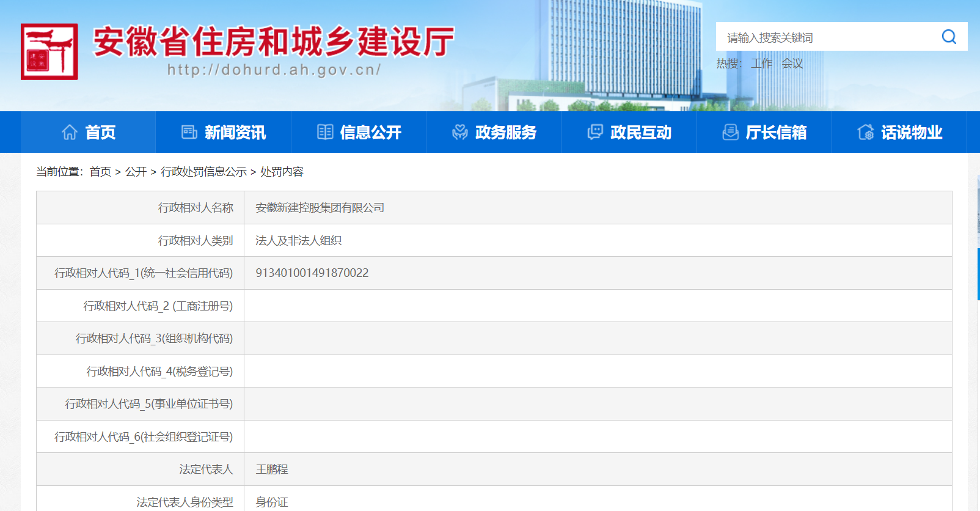
Task: Click the magnifier search icon
Action: tap(949, 37)
